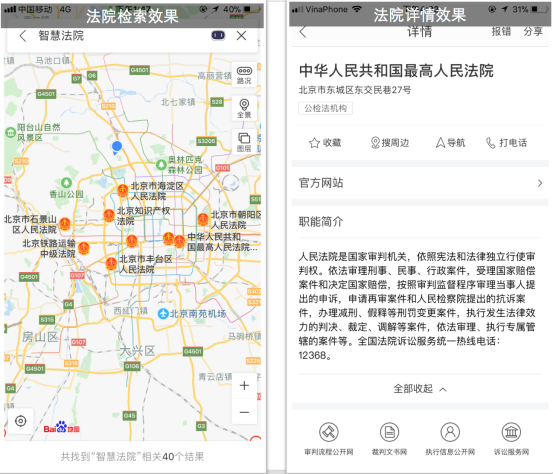Select the 北京市朝阳区人民法院 court marker
Viewport: 554px width, 474px height.
[x=203, y=220]
